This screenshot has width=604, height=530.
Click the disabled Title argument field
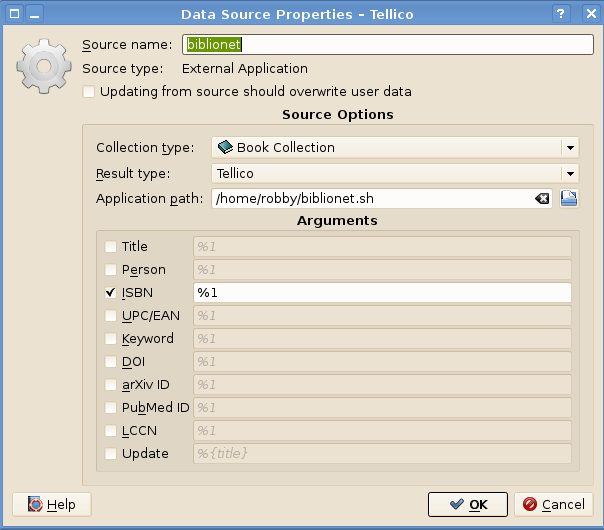tap(382, 247)
